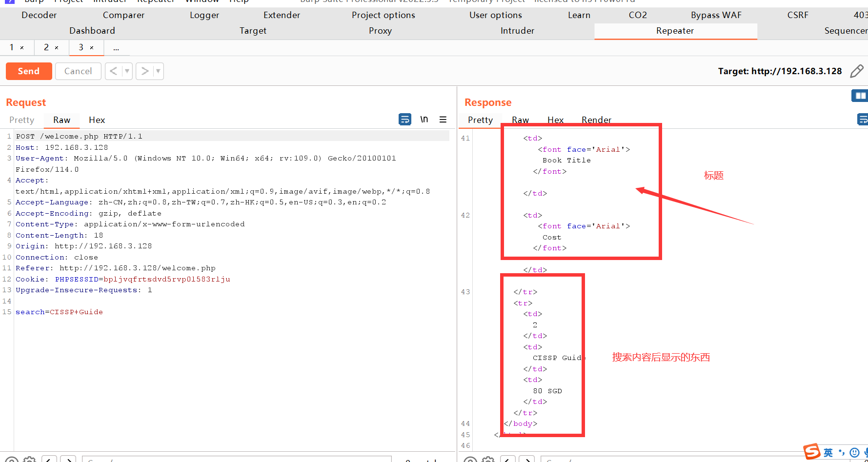Open the Extender tab
The height and width of the screenshot is (462, 868).
pos(282,15)
